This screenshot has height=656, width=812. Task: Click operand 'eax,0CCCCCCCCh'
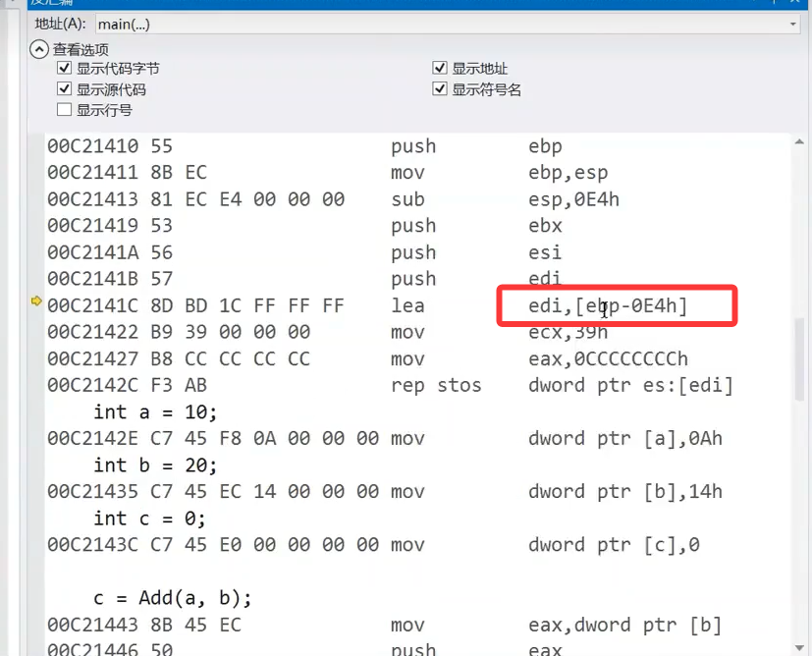[609, 359]
